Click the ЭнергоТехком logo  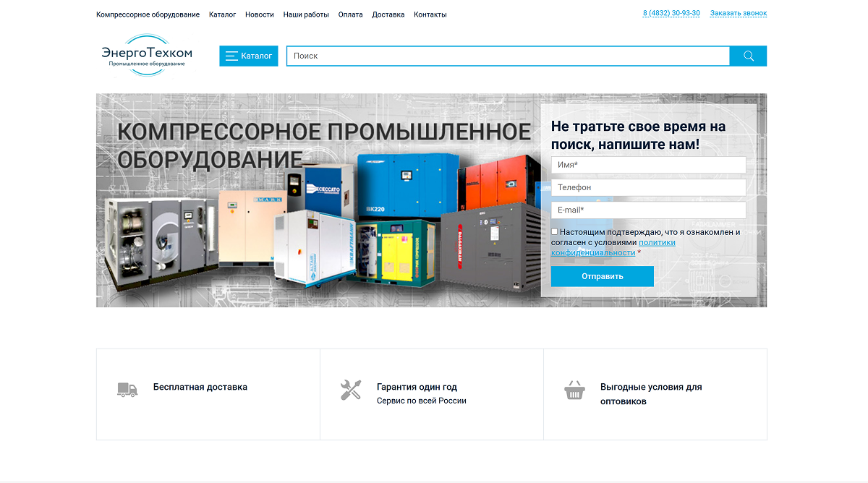point(147,55)
